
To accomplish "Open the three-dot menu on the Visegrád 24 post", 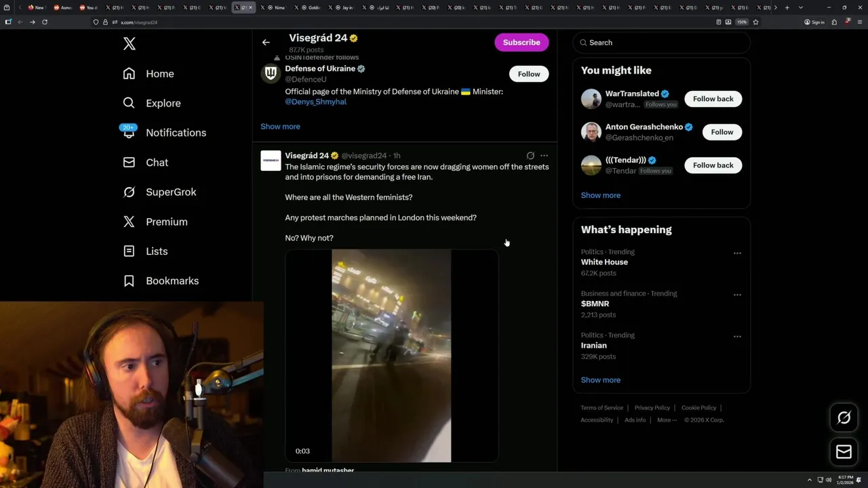I will click(544, 156).
